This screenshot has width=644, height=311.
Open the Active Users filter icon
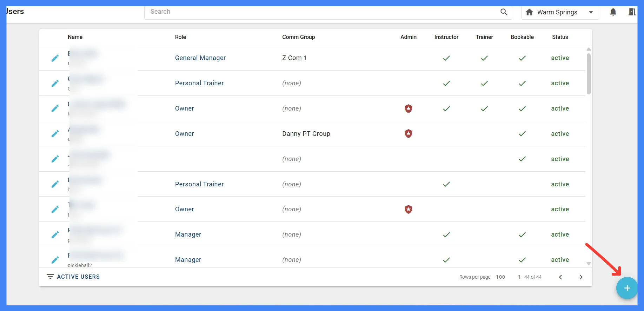click(50, 277)
